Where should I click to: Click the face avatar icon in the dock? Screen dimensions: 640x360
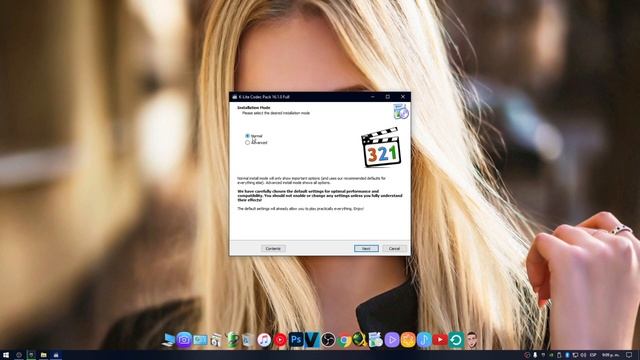[472, 340]
